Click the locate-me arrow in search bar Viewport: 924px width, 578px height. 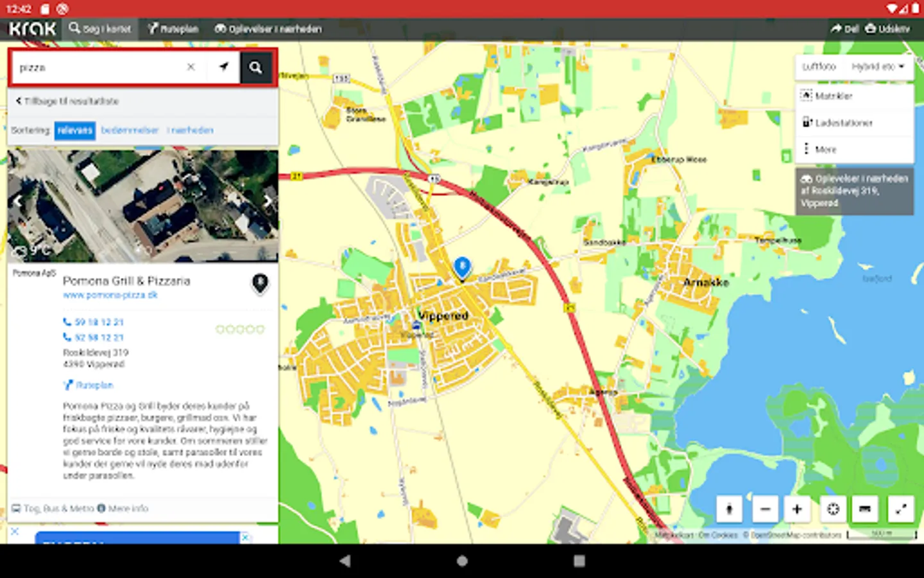tap(223, 67)
